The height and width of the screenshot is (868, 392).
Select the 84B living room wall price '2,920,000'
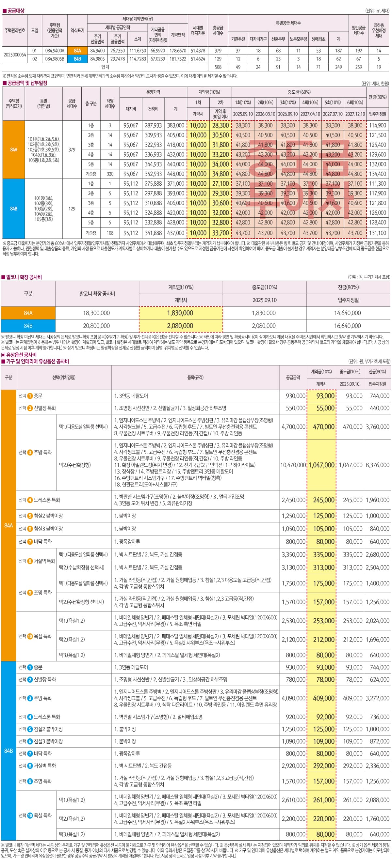(293, 766)
